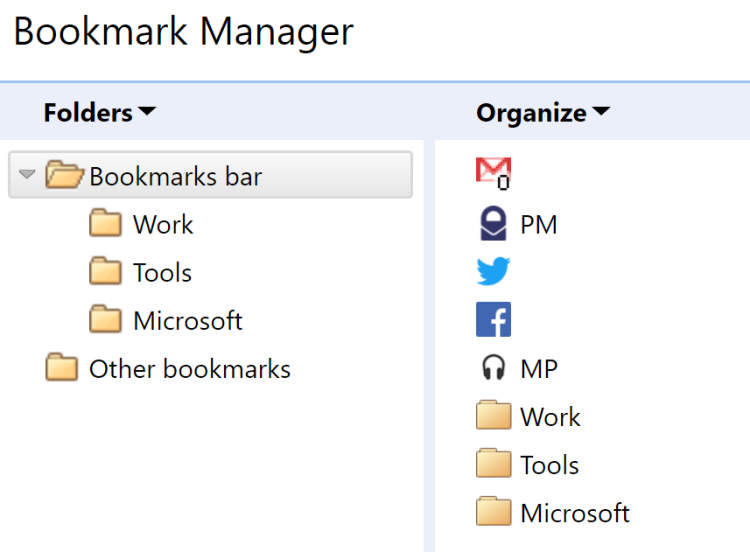Click the Tools label in the bookmarks list
Viewport: 750px width, 552px height.
tap(550, 465)
